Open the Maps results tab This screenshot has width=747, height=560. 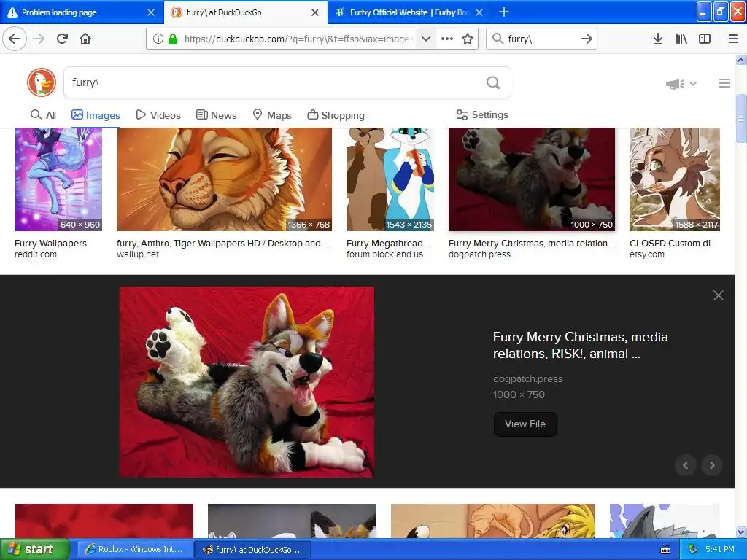pyautogui.click(x=272, y=115)
